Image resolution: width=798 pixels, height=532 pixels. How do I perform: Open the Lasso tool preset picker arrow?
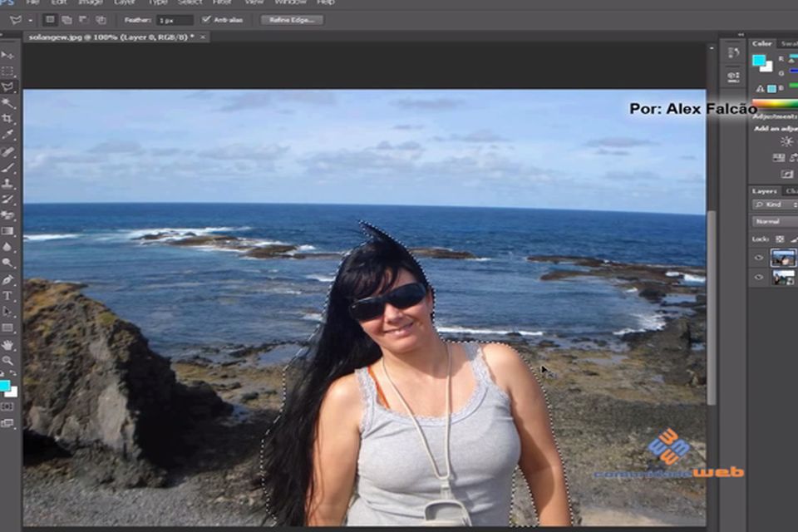(30, 20)
